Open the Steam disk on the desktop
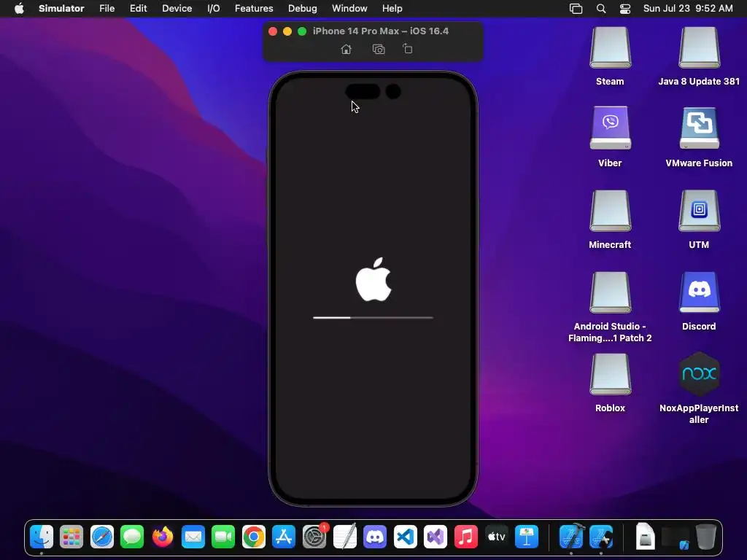Image resolution: width=747 pixels, height=560 pixels. click(610, 47)
